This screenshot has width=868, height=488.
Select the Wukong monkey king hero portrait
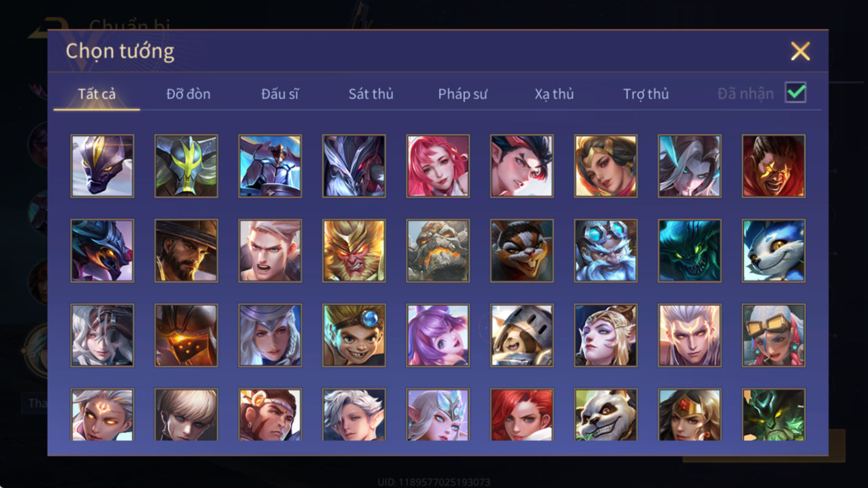[x=354, y=250]
